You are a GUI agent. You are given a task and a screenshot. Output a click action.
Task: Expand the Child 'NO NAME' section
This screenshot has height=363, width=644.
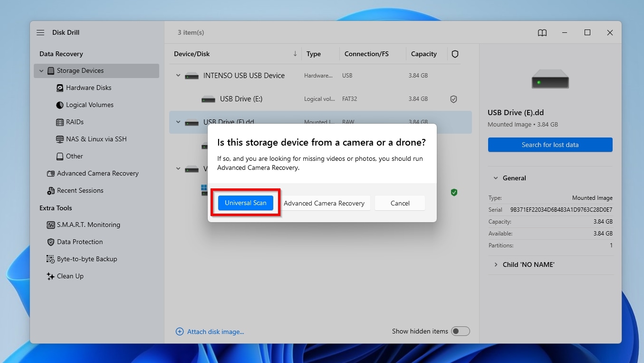tap(496, 265)
